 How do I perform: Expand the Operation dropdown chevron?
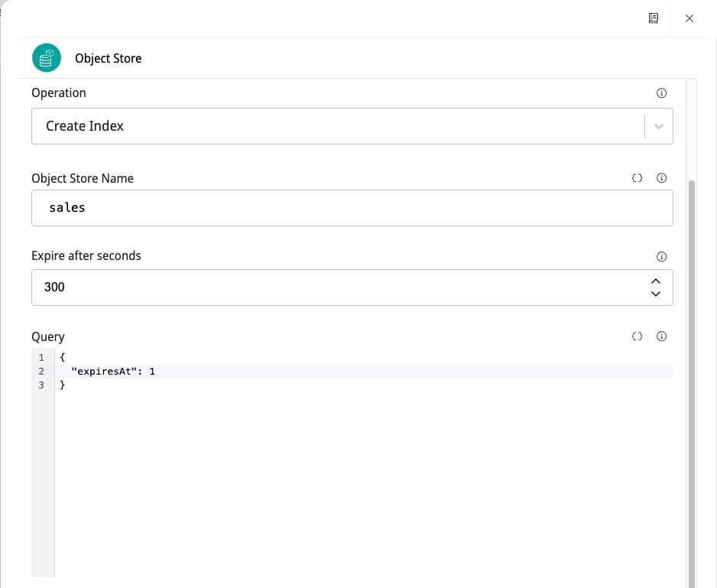tap(659, 126)
